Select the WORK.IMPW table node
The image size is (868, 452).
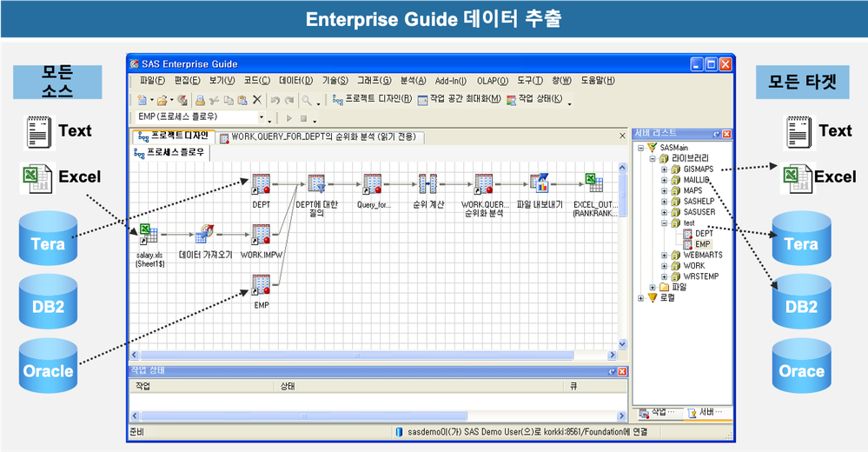(261, 235)
